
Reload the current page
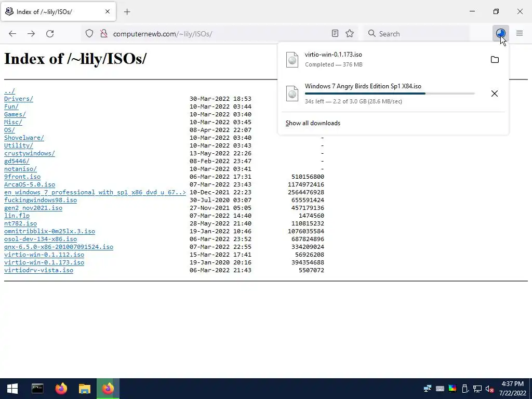pyautogui.click(x=50, y=34)
